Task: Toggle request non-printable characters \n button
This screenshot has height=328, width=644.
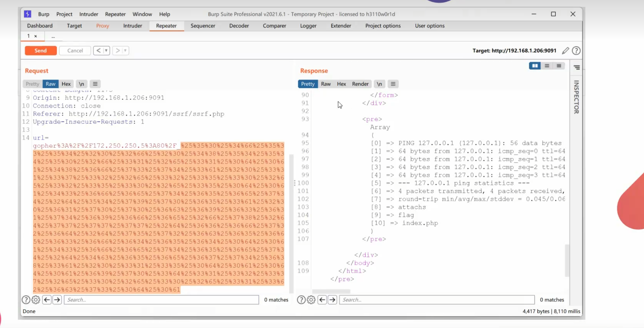Action: (81, 84)
